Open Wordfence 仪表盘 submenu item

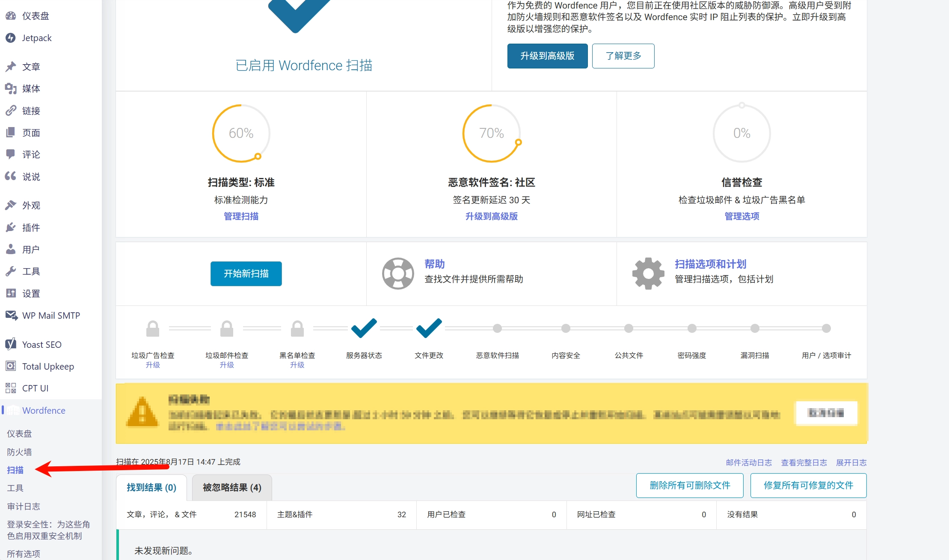(19, 433)
